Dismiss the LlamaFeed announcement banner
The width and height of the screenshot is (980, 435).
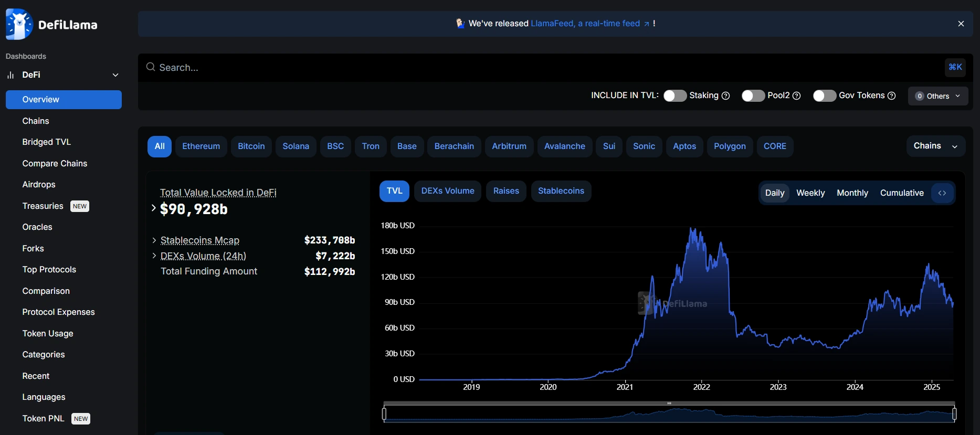tap(961, 24)
